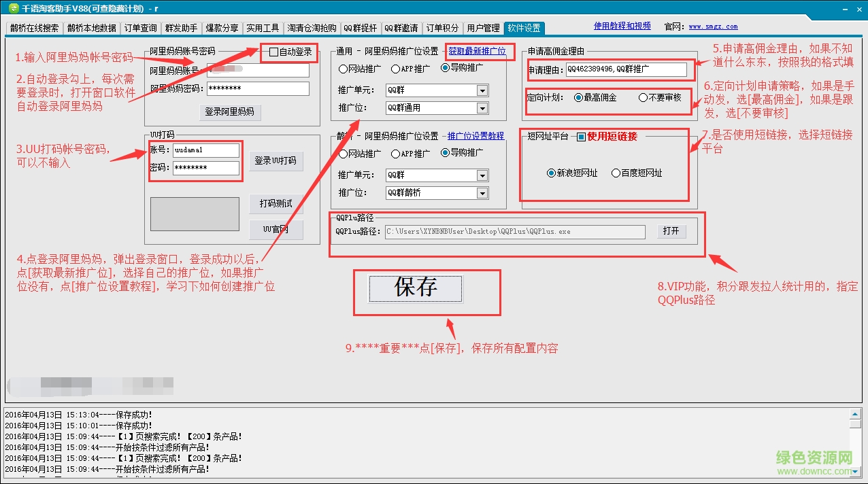Image resolution: width=868 pixels, height=484 pixels.
Task: Select the 百度短网址 radio button
Action: pos(616,172)
